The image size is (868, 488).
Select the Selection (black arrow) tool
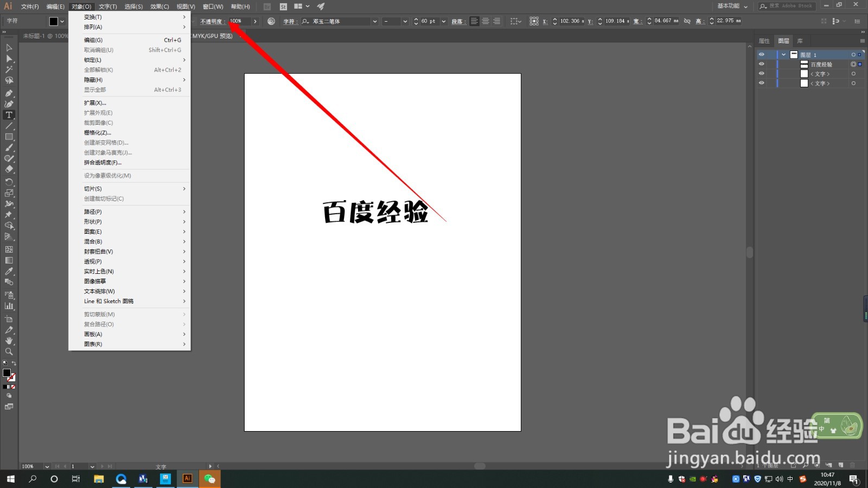click(x=9, y=48)
